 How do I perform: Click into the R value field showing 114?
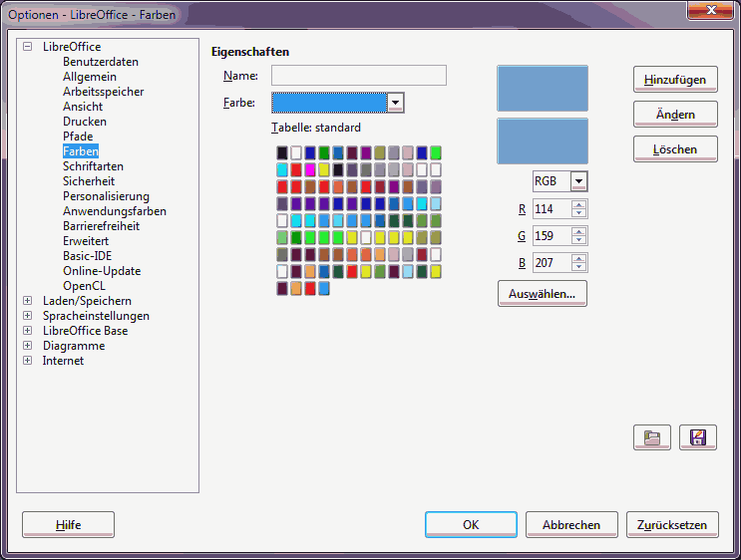tap(552, 208)
